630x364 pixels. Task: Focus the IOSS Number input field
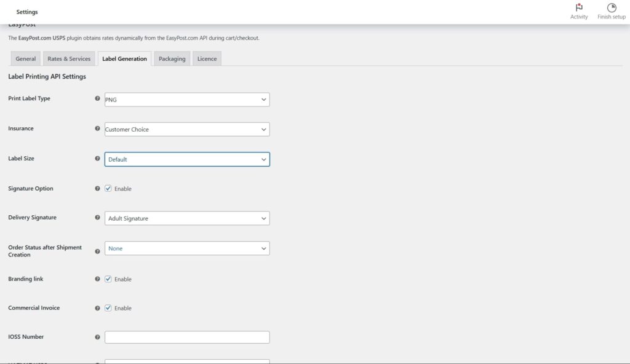tap(187, 337)
